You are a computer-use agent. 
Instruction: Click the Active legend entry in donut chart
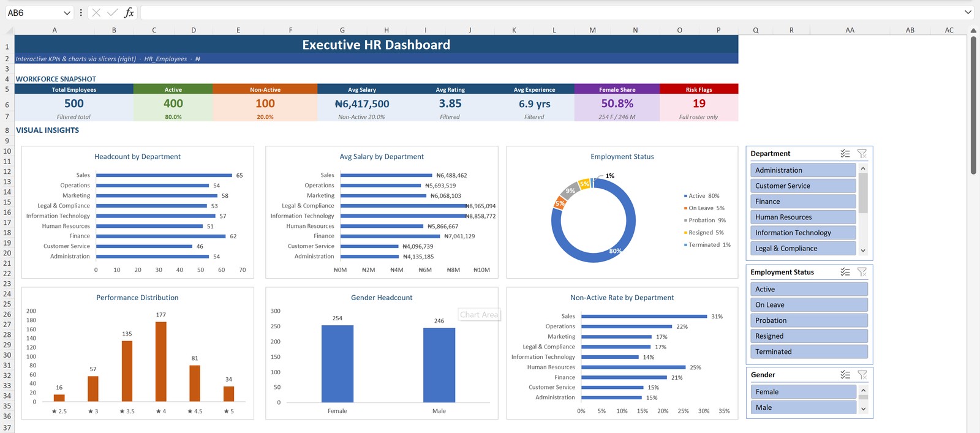pos(702,196)
